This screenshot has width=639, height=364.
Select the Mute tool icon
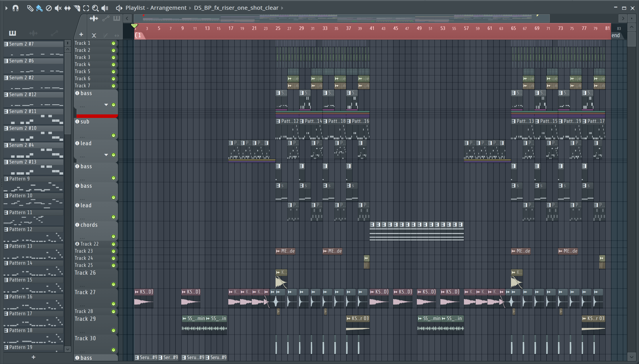[x=58, y=8]
